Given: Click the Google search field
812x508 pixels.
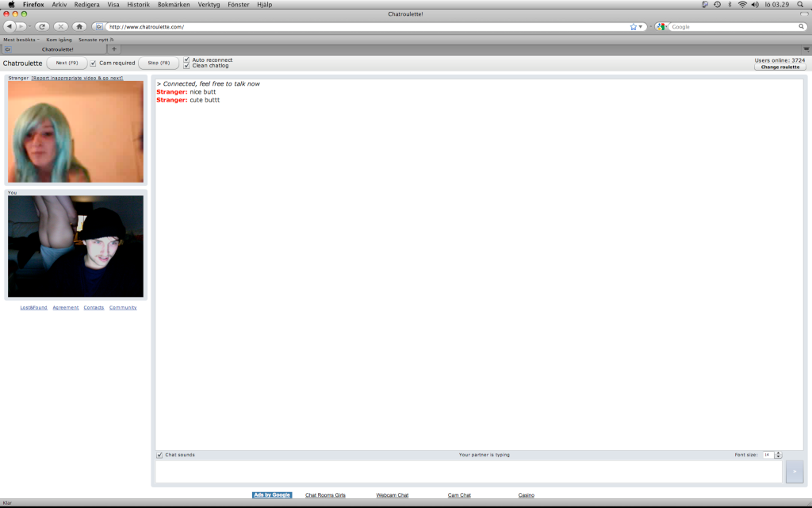Looking at the screenshot, I should point(733,26).
